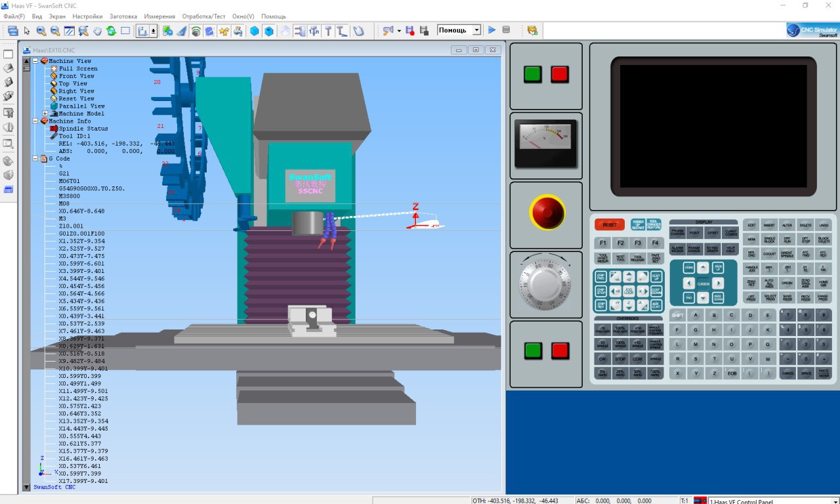Open the Помощь dropdown in the toolbar
The height and width of the screenshot is (504, 840).
tap(476, 30)
